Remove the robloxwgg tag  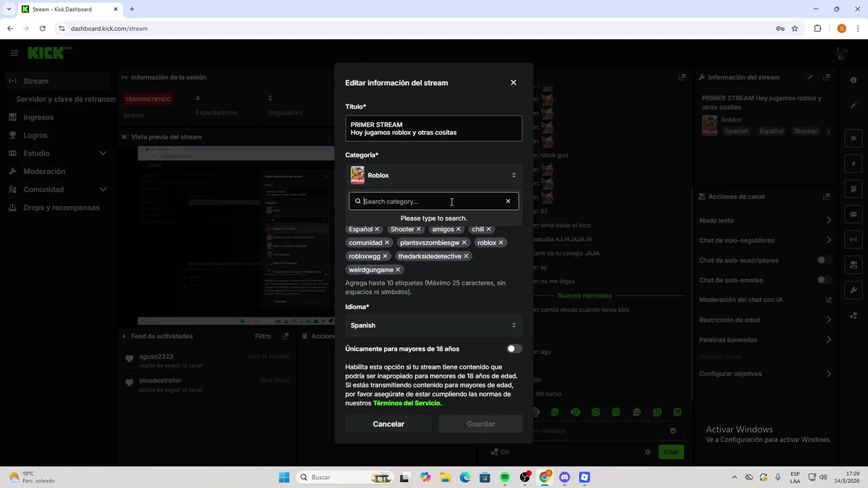point(385,256)
